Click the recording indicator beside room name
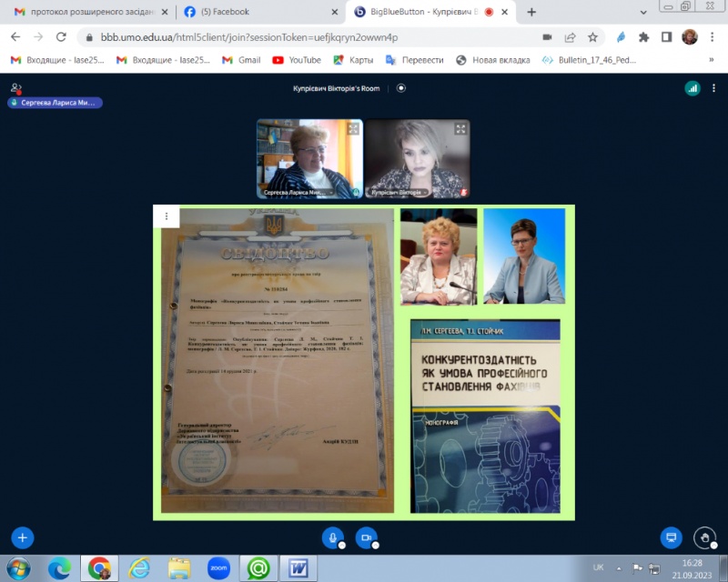 click(x=401, y=88)
